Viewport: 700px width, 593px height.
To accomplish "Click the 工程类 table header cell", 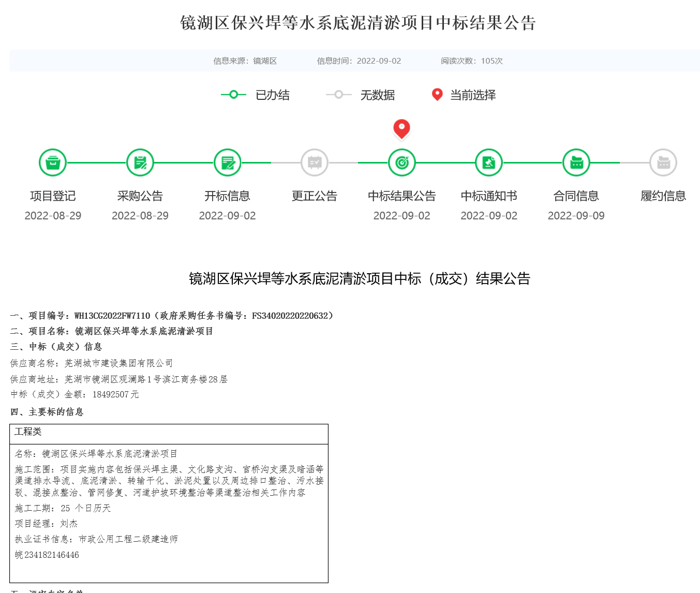I will click(28, 432).
